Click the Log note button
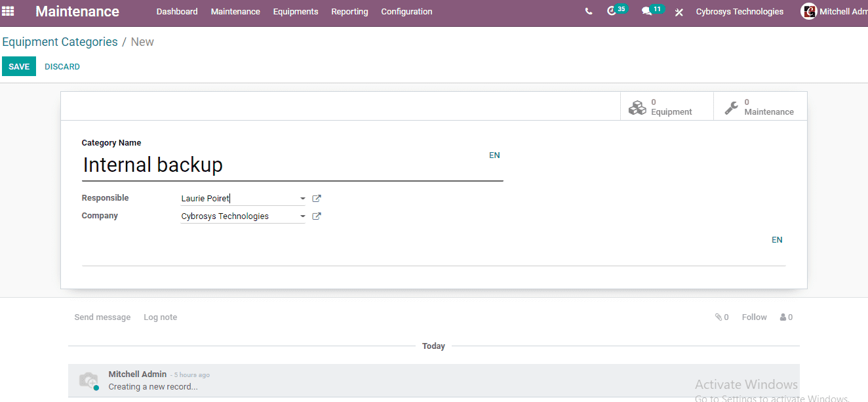The height and width of the screenshot is (402, 868). point(161,317)
